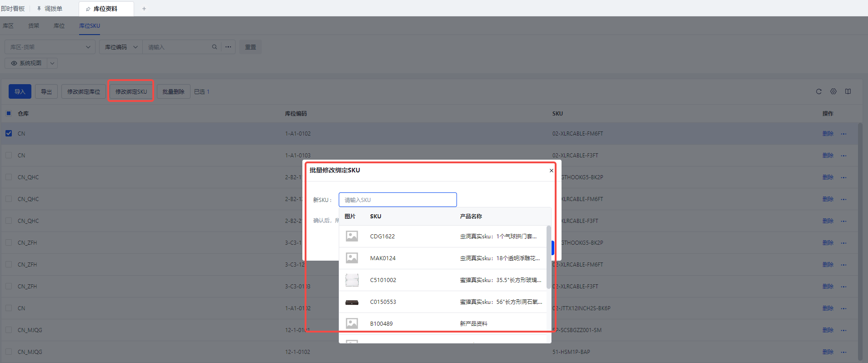Viewport: 868px width, 363px height.
Task: Open more actions for CN_QHC GTHOOKG5-BK2P row
Action: 844,177
